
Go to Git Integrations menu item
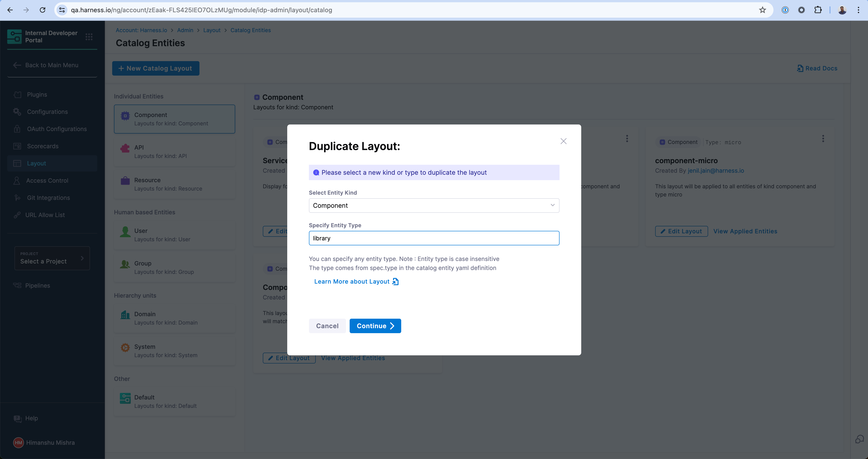[x=48, y=198]
